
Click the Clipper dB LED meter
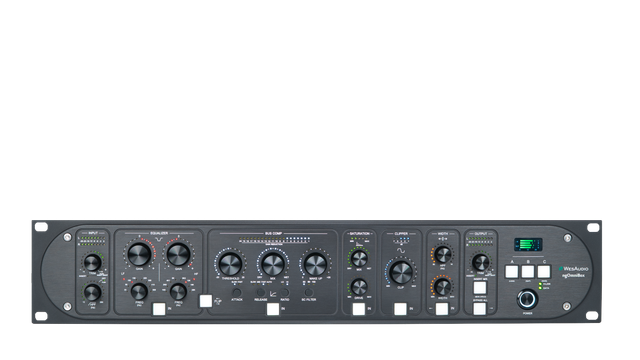click(x=401, y=240)
